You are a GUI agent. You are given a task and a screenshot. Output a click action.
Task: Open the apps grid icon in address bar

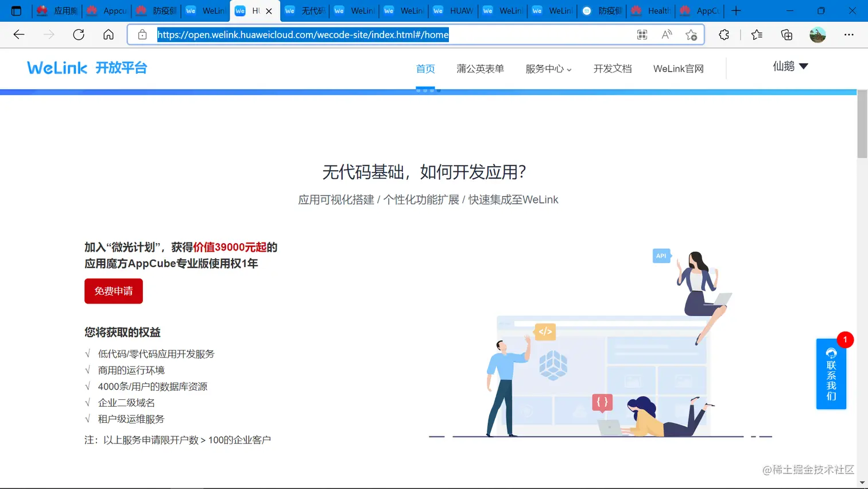point(642,34)
